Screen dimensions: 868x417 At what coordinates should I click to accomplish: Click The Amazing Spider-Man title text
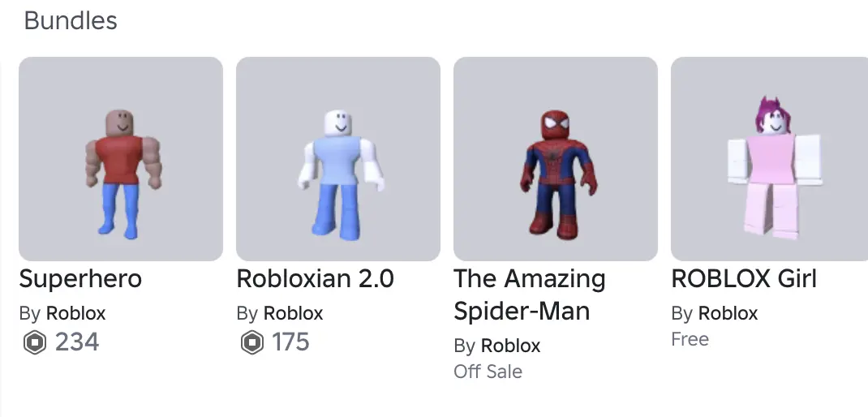click(x=529, y=295)
